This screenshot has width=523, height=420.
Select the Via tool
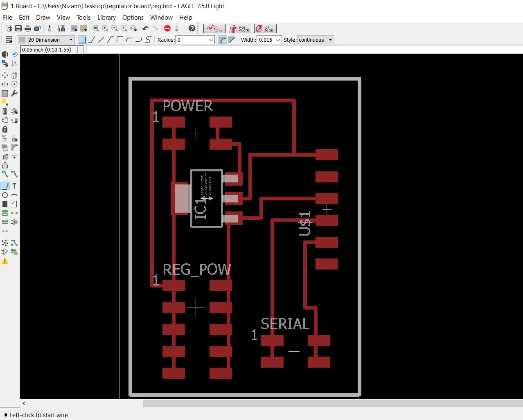tap(5, 213)
